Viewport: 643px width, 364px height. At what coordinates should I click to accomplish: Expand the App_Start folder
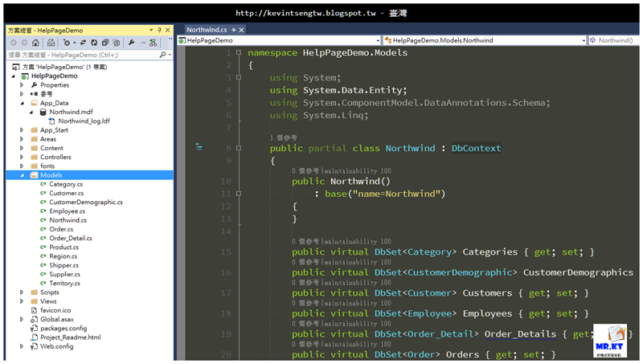pyautogui.click(x=22, y=130)
